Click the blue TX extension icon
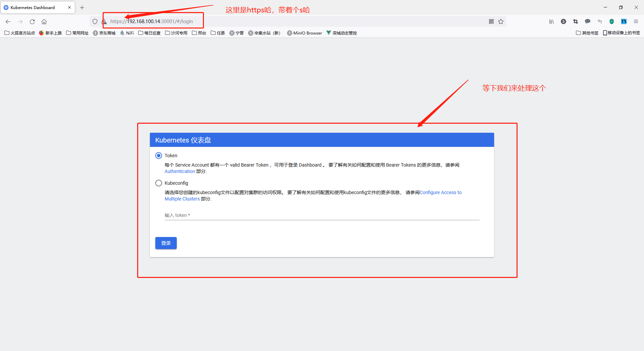 click(x=624, y=21)
